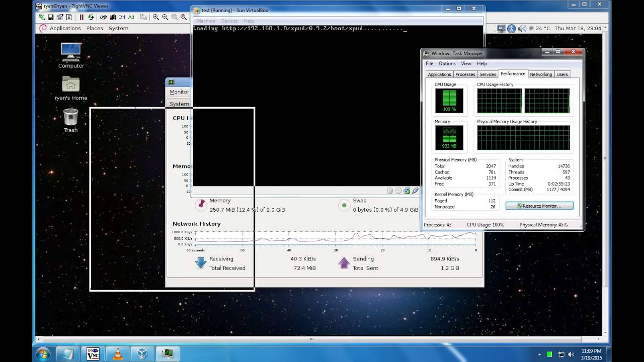This screenshot has height=362, width=644.
Task: Switch to Task Manager Networking tab
Action: click(x=541, y=74)
